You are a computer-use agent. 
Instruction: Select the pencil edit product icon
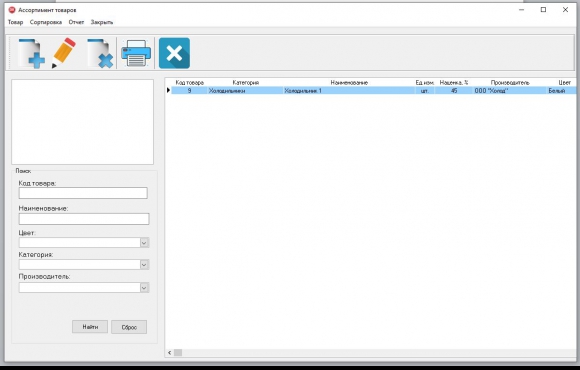click(x=64, y=53)
